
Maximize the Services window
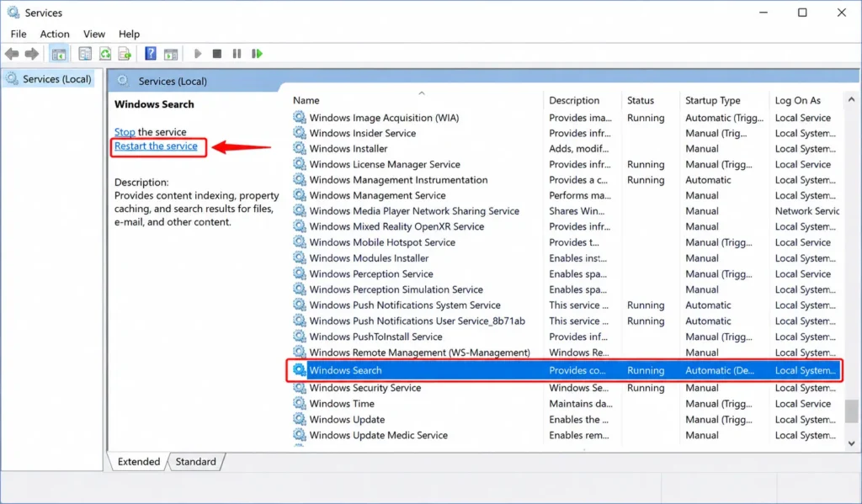[x=802, y=12]
